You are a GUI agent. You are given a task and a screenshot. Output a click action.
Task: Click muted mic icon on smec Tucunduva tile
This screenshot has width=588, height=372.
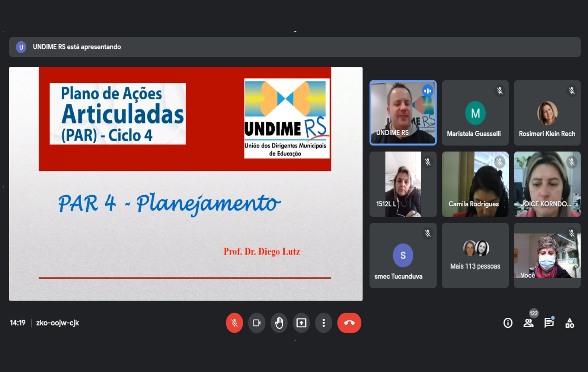(x=428, y=234)
